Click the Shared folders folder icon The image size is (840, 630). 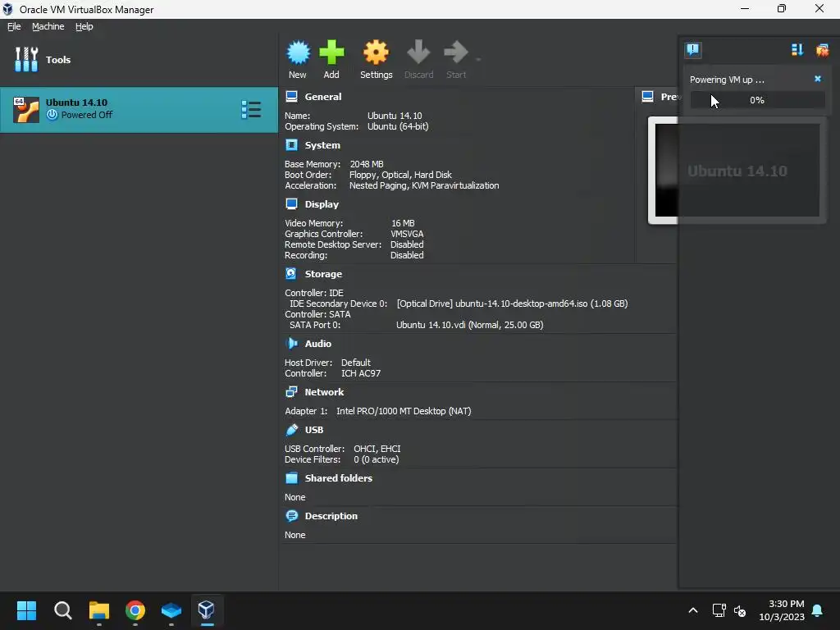pyautogui.click(x=291, y=478)
